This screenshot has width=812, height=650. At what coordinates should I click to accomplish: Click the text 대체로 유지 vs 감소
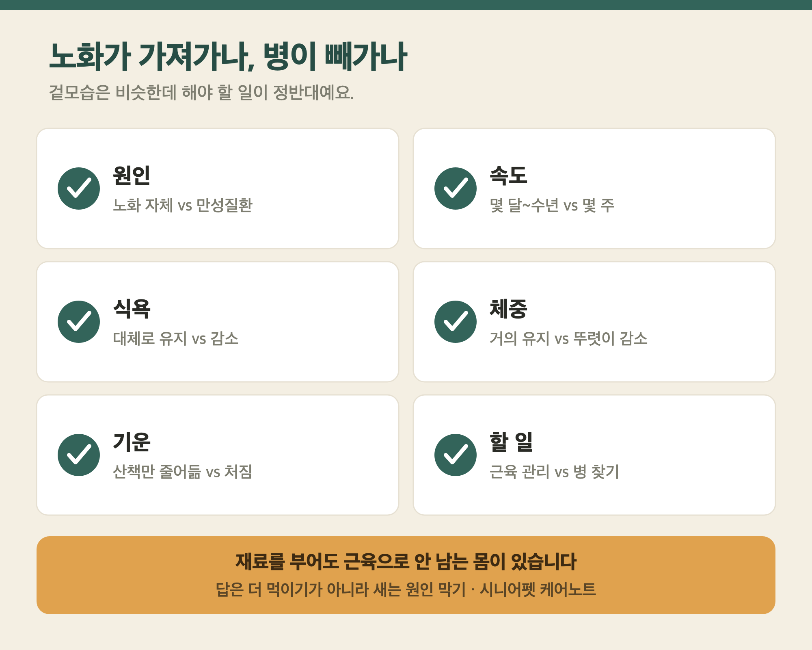(176, 338)
